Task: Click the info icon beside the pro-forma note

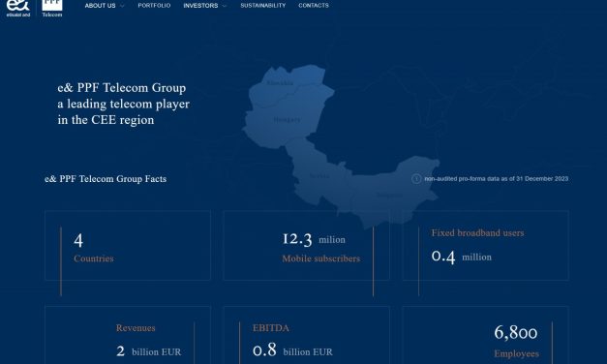Action: click(x=416, y=178)
